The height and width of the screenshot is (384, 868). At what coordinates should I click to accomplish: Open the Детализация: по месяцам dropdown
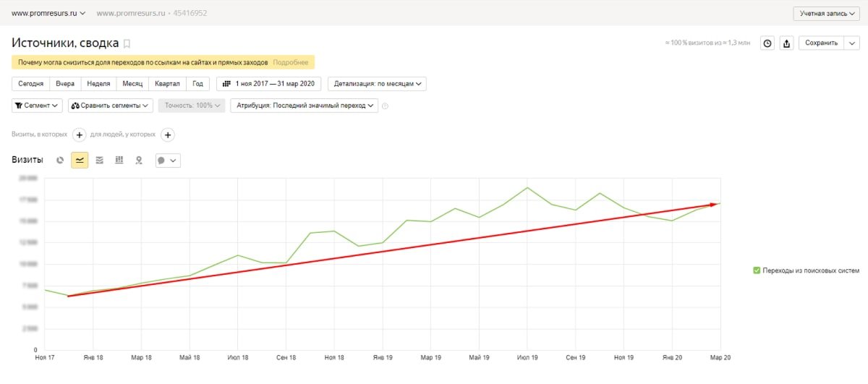[377, 84]
